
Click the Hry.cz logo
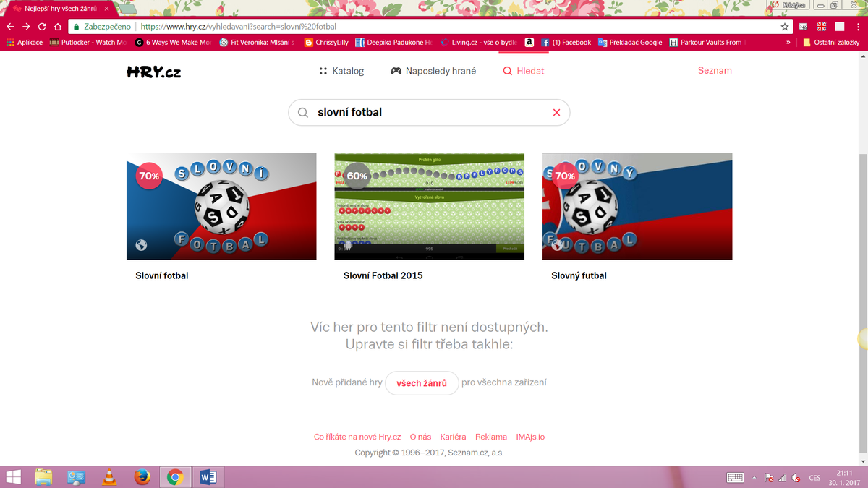coord(153,71)
